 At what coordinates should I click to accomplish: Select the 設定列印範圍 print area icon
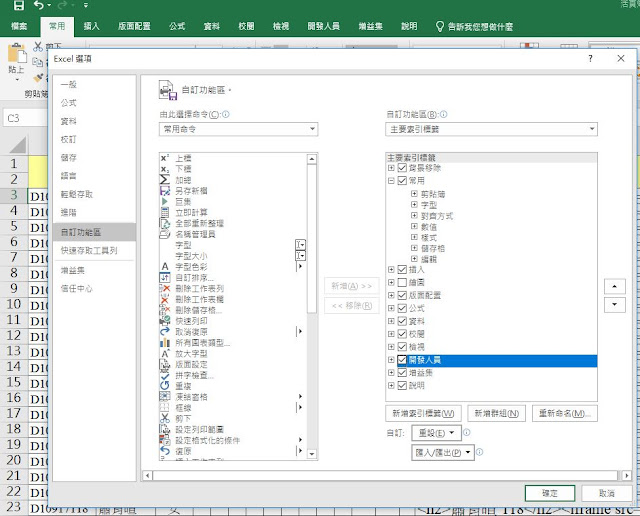tap(164, 429)
